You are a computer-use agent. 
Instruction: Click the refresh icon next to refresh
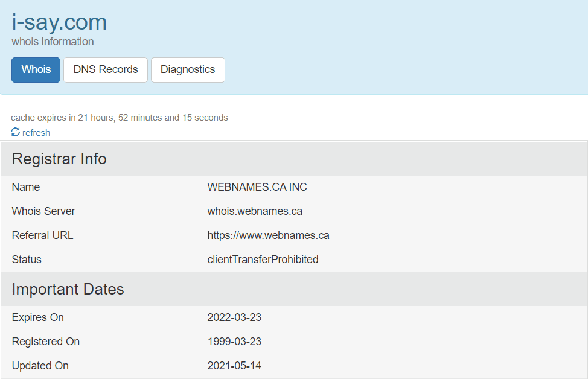pyautogui.click(x=15, y=132)
